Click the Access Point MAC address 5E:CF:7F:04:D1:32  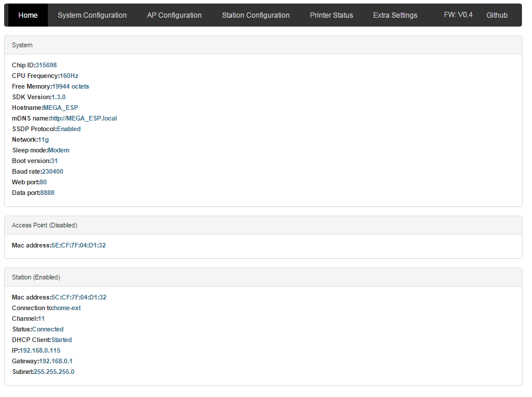[x=79, y=245]
